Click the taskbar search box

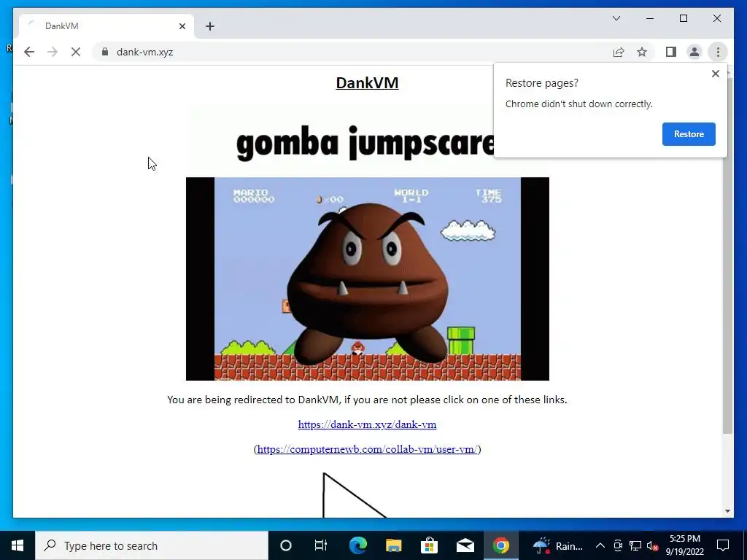tap(152, 545)
